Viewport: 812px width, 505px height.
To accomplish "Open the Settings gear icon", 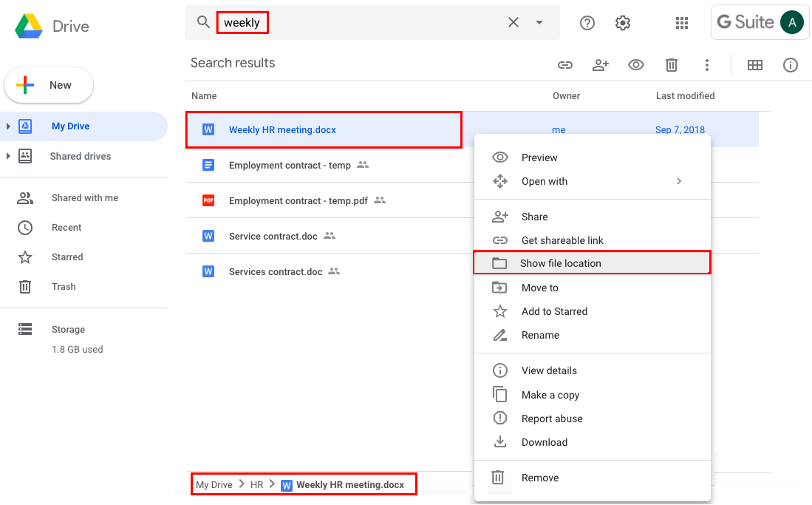I will pos(622,23).
